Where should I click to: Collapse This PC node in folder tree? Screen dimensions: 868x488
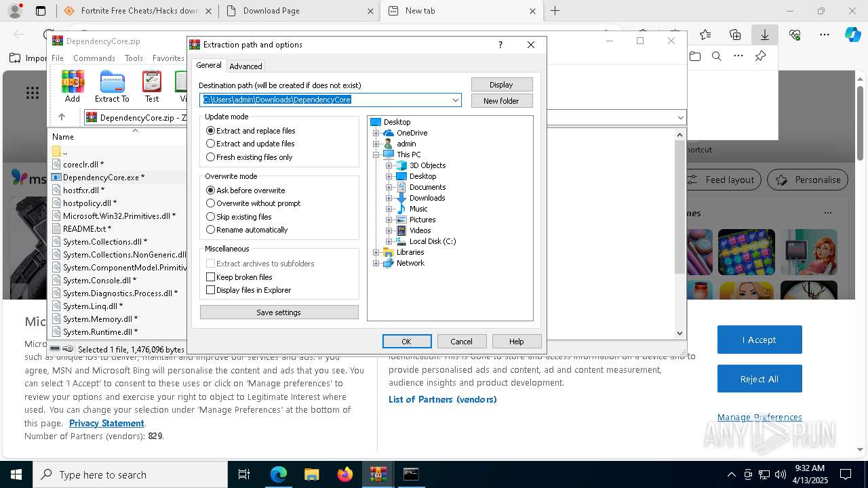click(376, 155)
